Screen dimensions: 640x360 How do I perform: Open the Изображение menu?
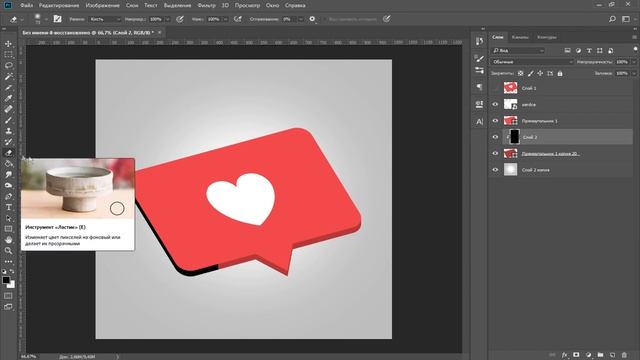point(102,6)
